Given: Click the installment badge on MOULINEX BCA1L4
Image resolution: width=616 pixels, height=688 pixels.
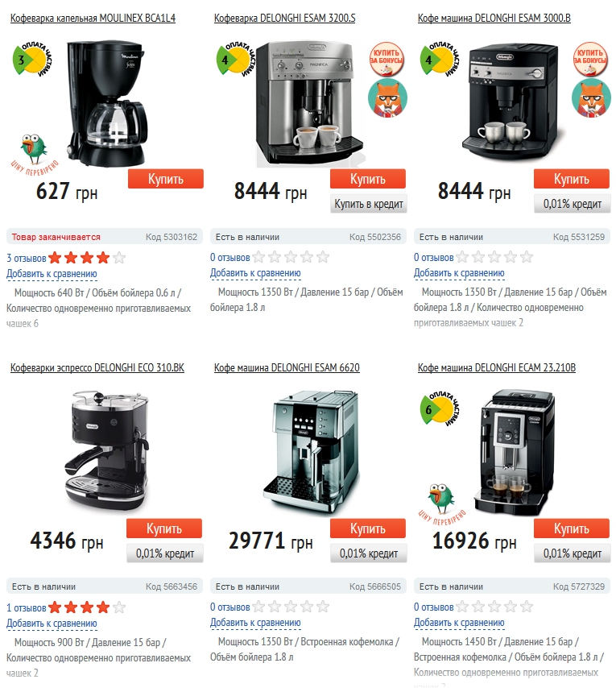Looking at the screenshot, I should (x=32, y=60).
